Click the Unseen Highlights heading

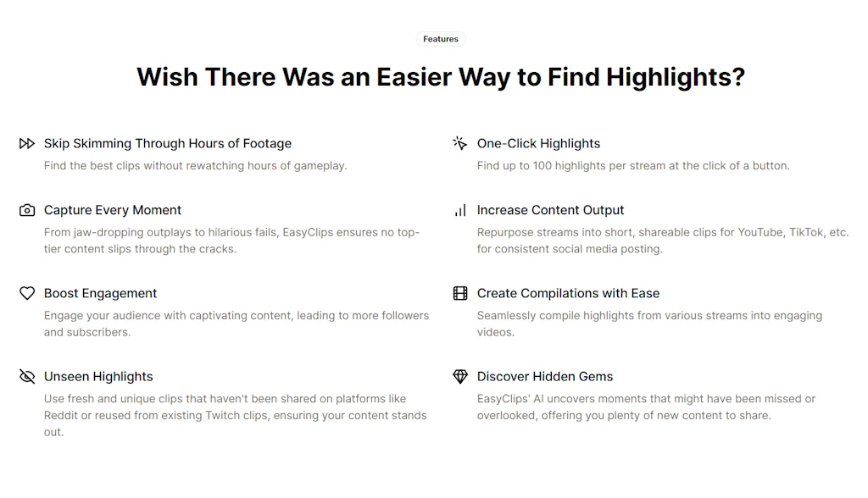coord(98,376)
